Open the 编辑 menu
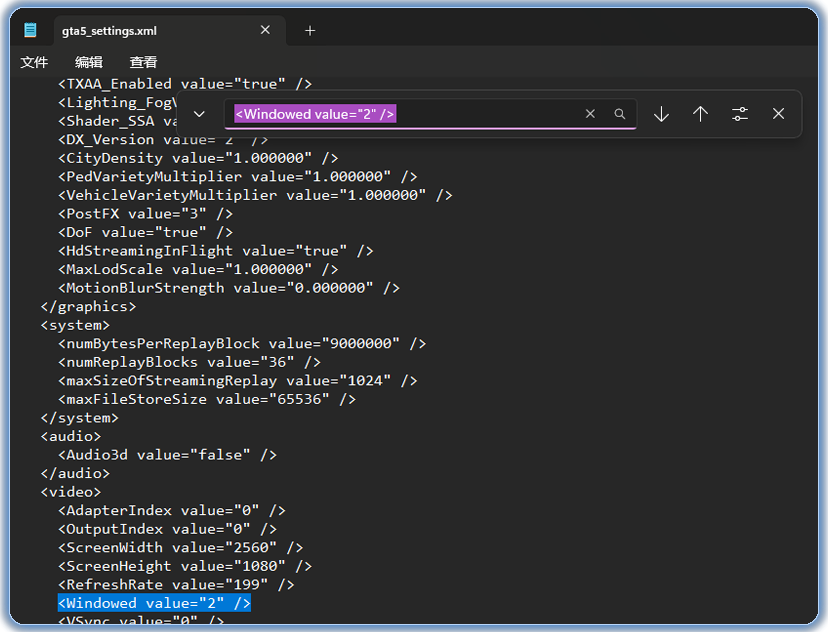Screen dimensions: 828x632 click(89, 62)
